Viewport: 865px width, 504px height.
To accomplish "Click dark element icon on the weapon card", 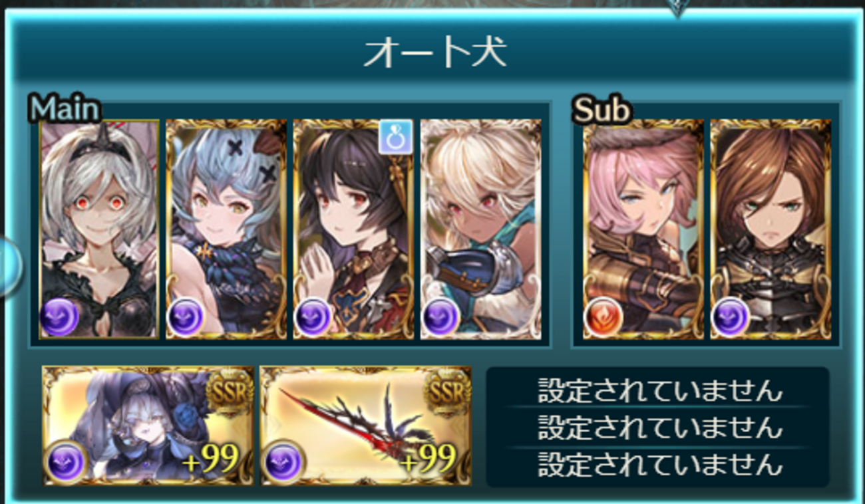I will click(283, 461).
